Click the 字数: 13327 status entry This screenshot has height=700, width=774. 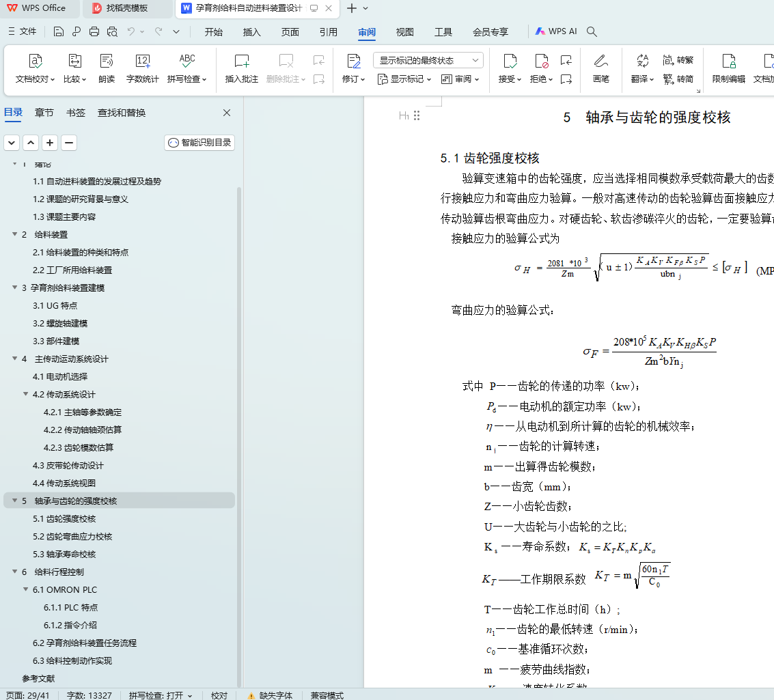pos(89,695)
